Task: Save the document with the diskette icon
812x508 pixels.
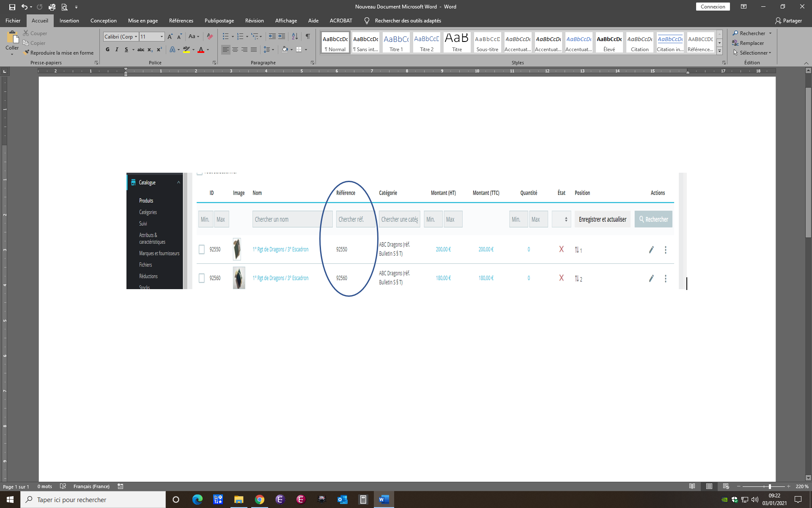Action: coord(12,7)
